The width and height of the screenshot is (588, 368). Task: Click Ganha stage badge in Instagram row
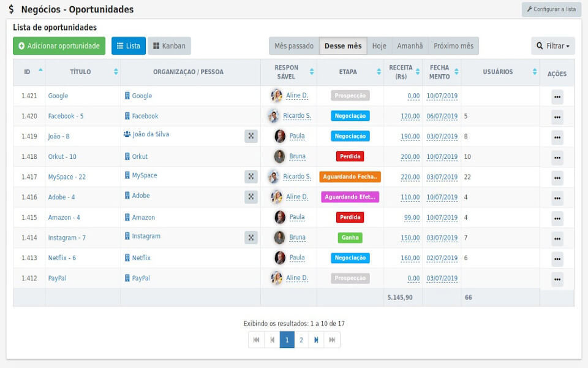coord(350,238)
